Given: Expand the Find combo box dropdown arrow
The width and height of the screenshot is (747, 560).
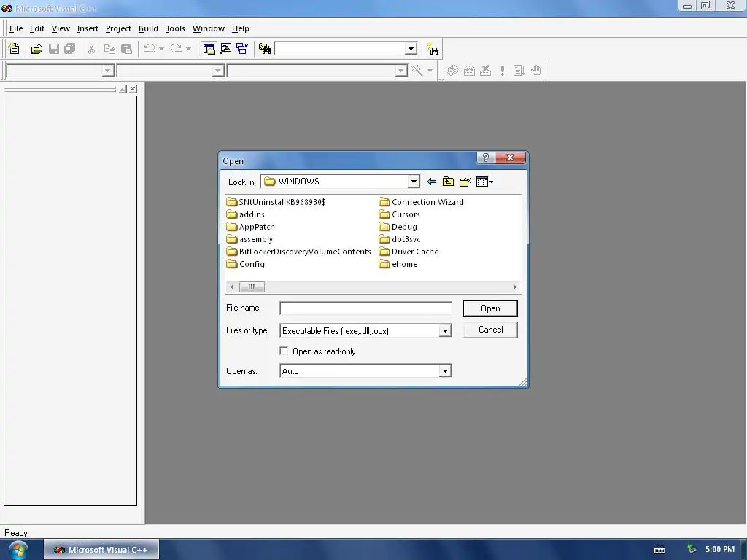Looking at the screenshot, I should pyautogui.click(x=411, y=49).
